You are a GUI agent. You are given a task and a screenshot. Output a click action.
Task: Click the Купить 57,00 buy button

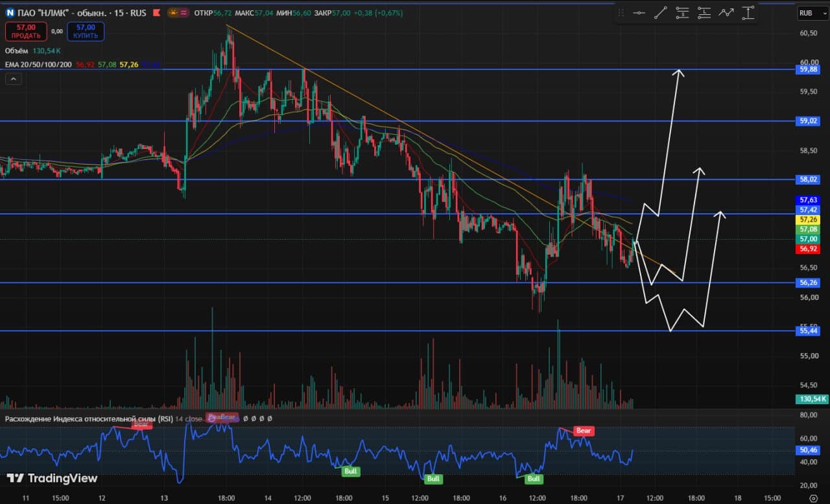(85, 31)
